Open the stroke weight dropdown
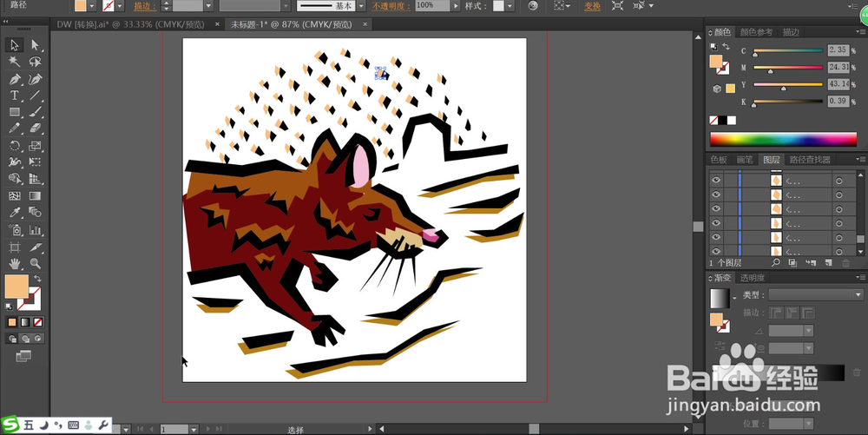The image size is (868, 435). [x=208, y=5]
